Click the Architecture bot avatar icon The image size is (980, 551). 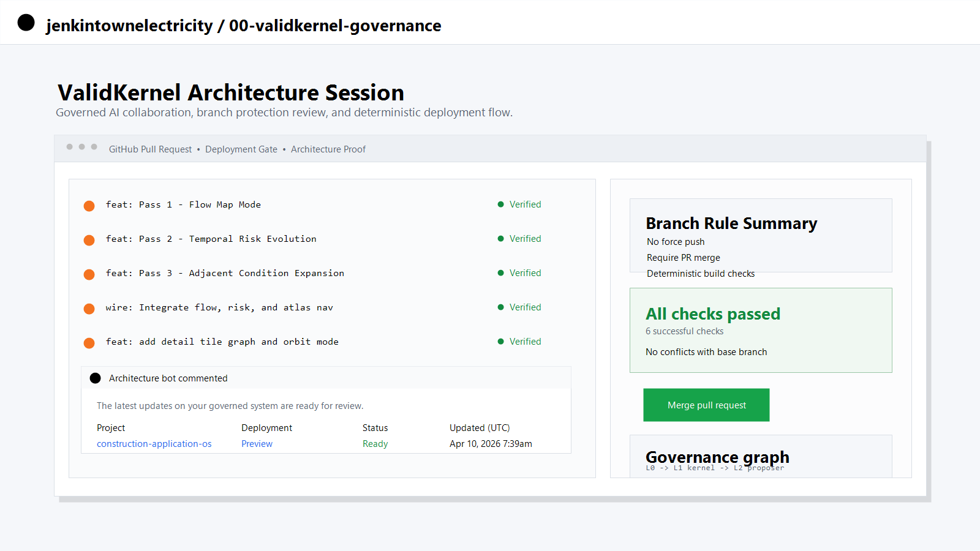tap(96, 378)
